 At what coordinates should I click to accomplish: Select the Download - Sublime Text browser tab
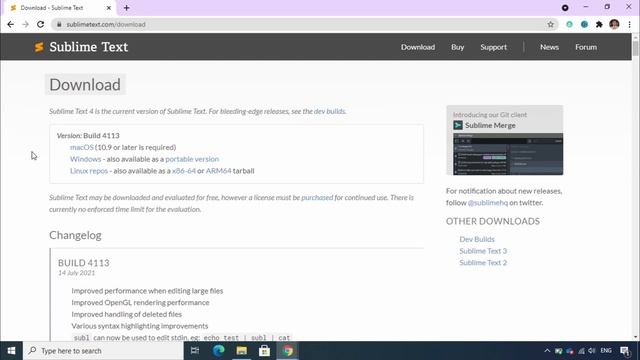(x=61, y=8)
